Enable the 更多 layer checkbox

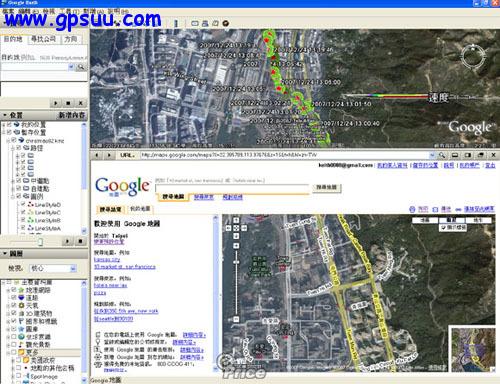[13, 352]
